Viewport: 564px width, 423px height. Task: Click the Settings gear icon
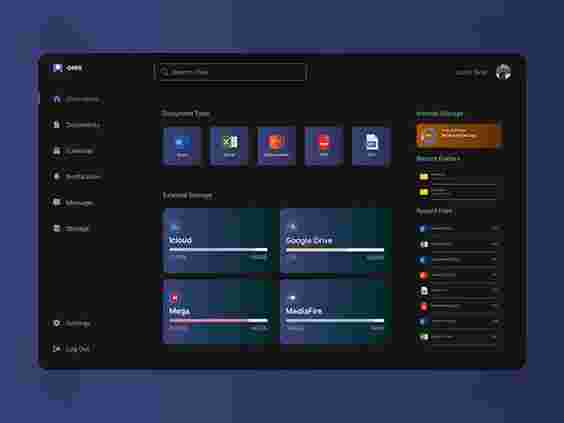click(x=56, y=323)
